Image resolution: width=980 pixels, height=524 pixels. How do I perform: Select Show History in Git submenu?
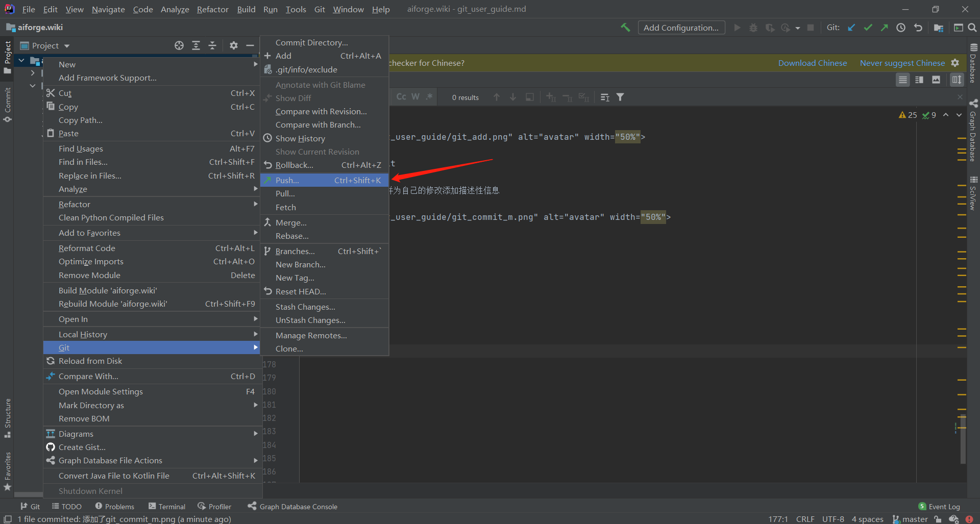coord(325,138)
